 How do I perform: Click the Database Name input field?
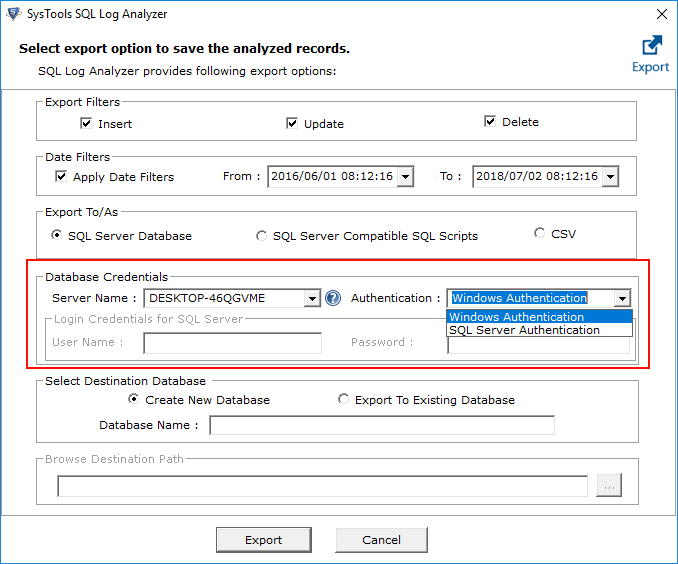pos(382,425)
